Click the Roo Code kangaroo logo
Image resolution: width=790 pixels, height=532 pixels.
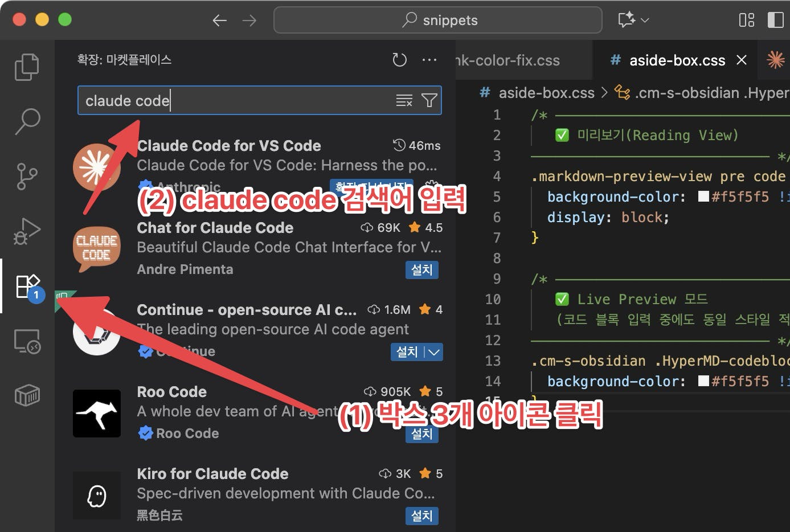97,414
